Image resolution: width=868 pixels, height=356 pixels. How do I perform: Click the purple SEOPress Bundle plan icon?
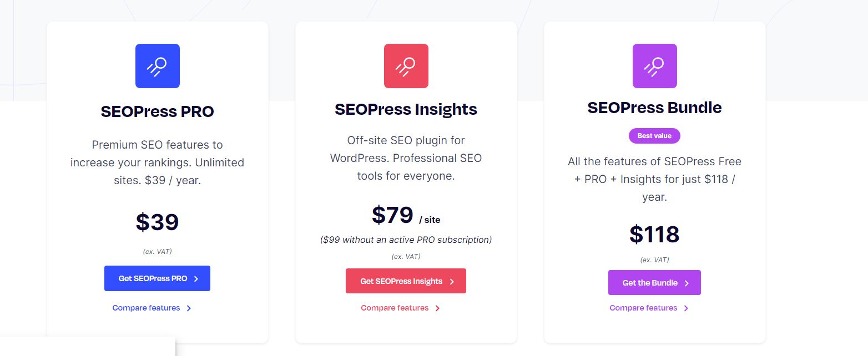click(x=655, y=66)
